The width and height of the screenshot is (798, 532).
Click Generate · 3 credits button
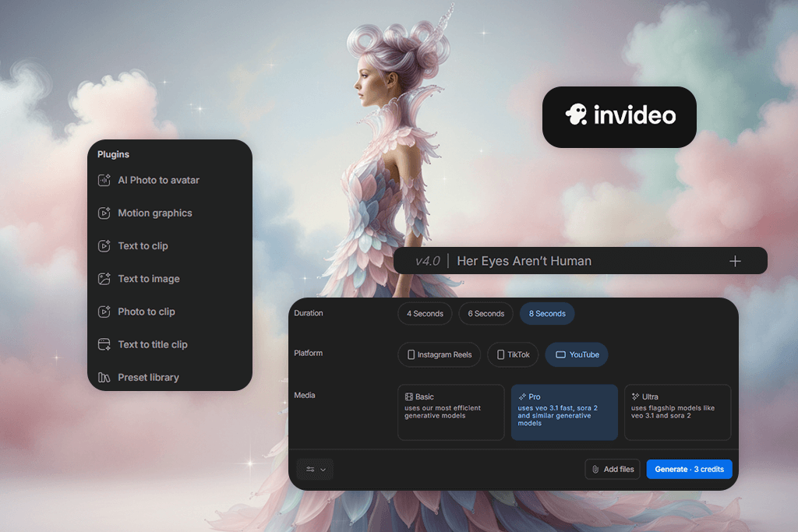click(x=689, y=470)
